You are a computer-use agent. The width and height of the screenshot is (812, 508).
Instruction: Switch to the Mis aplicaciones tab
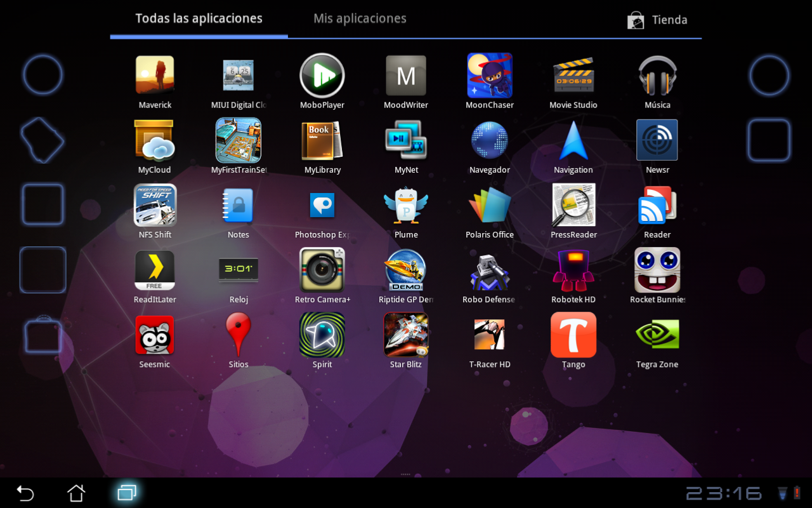point(360,18)
